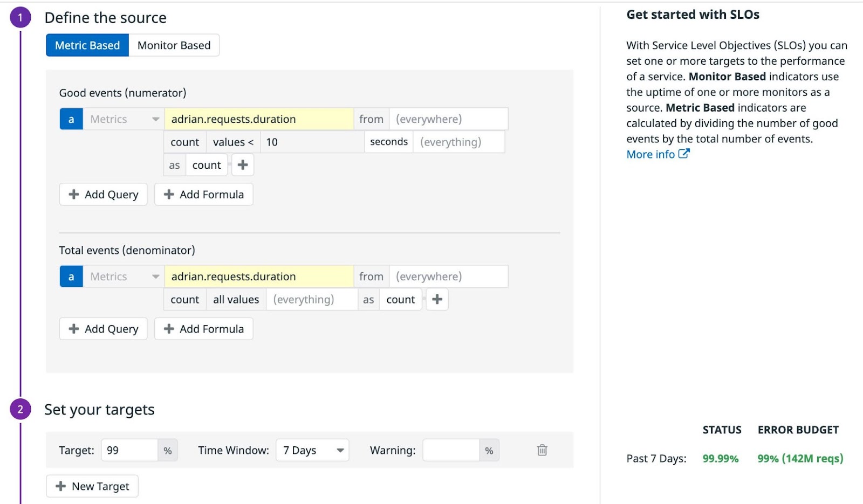
Task: Click the Target percentage input field
Action: [x=129, y=450]
